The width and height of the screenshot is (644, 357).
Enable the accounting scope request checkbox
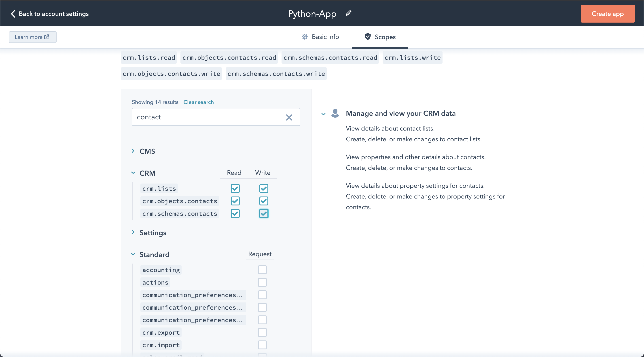point(262,270)
